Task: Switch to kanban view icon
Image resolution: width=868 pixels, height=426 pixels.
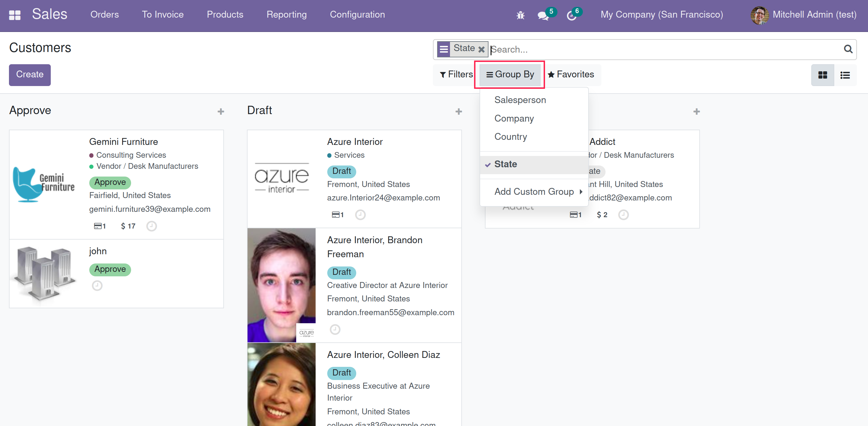Action: click(823, 75)
